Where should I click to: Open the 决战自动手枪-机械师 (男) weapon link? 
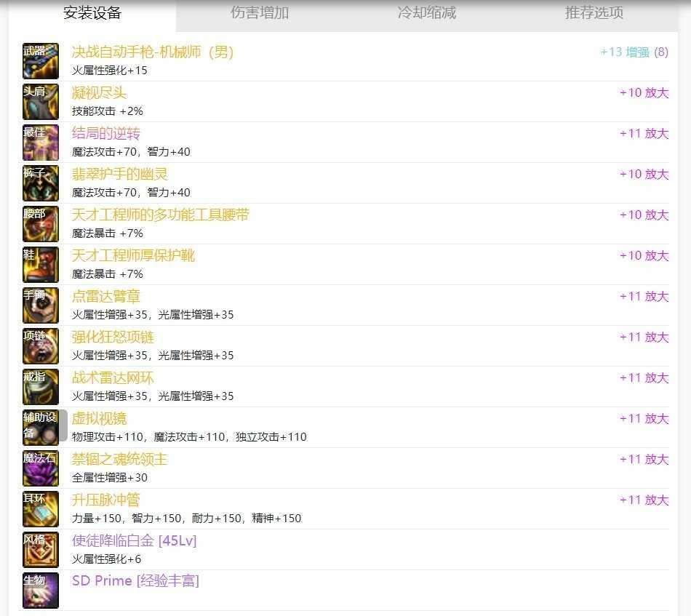(x=153, y=52)
